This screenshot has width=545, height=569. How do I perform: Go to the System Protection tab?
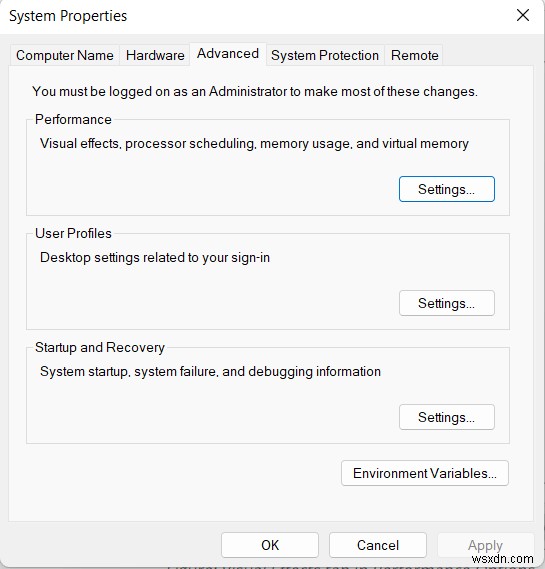(x=325, y=56)
